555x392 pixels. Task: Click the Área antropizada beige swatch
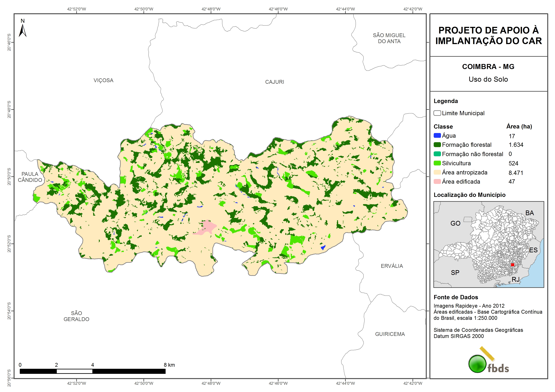(x=437, y=172)
